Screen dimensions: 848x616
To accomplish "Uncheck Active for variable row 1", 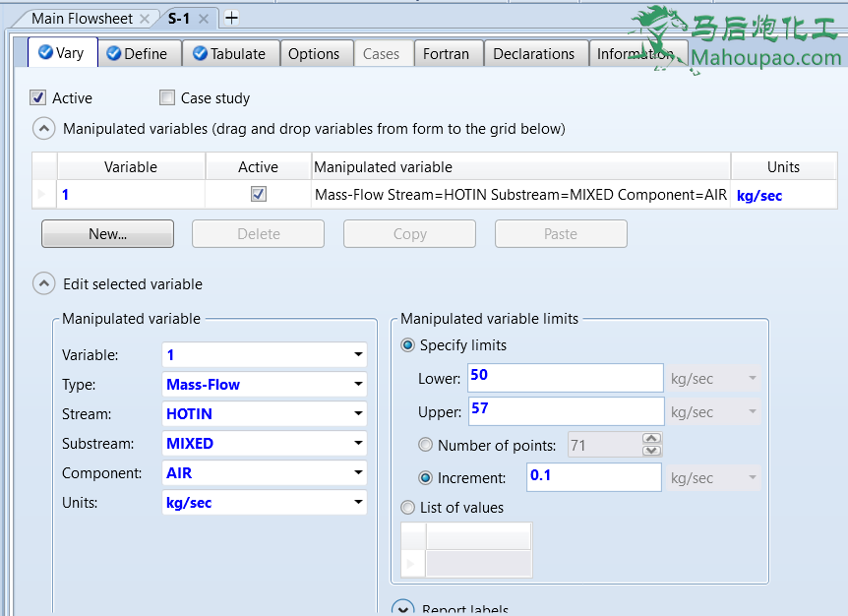I will [x=258, y=195].
